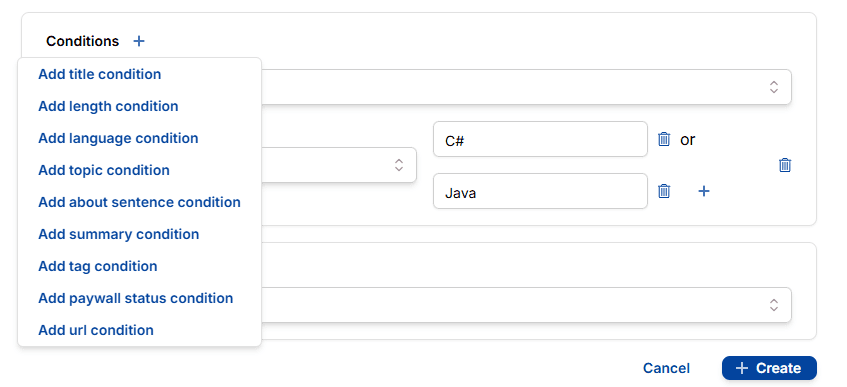Select Add tag condition
Image resolution: width=847 pixels, height=387 pixels.
pos(98,266)
